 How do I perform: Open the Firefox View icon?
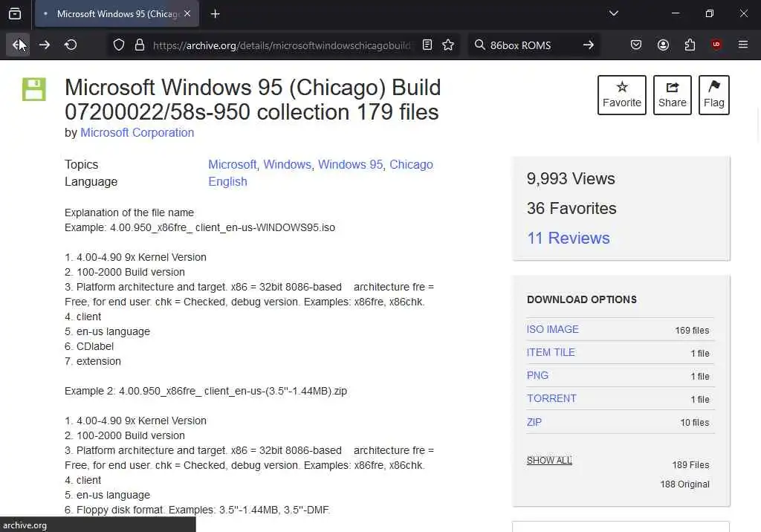pos(15,13)
